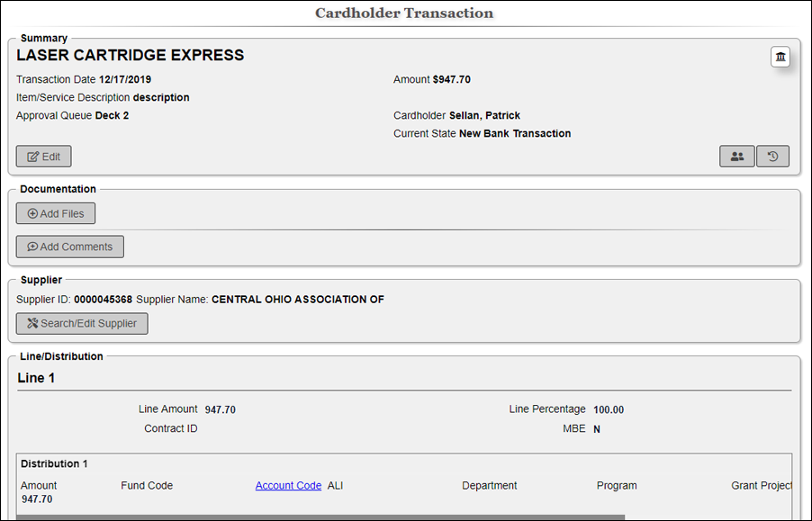Select the transaction date 12/17/2019

point(125,80)
